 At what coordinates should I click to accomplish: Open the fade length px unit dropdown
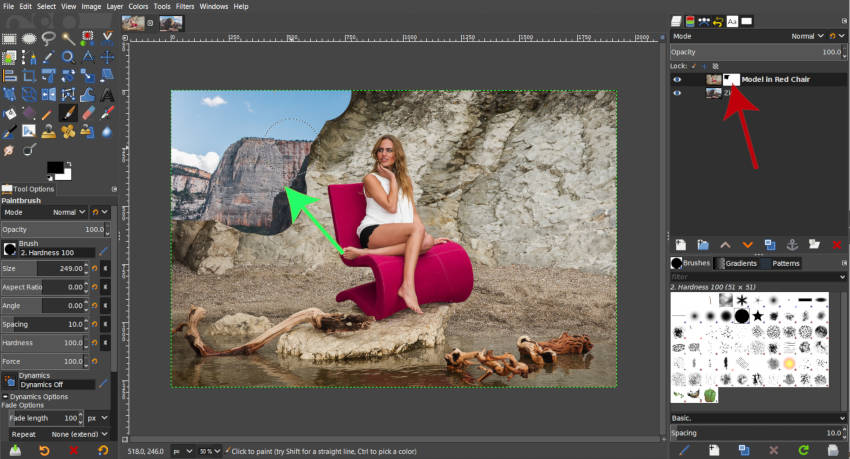(98, 418)
